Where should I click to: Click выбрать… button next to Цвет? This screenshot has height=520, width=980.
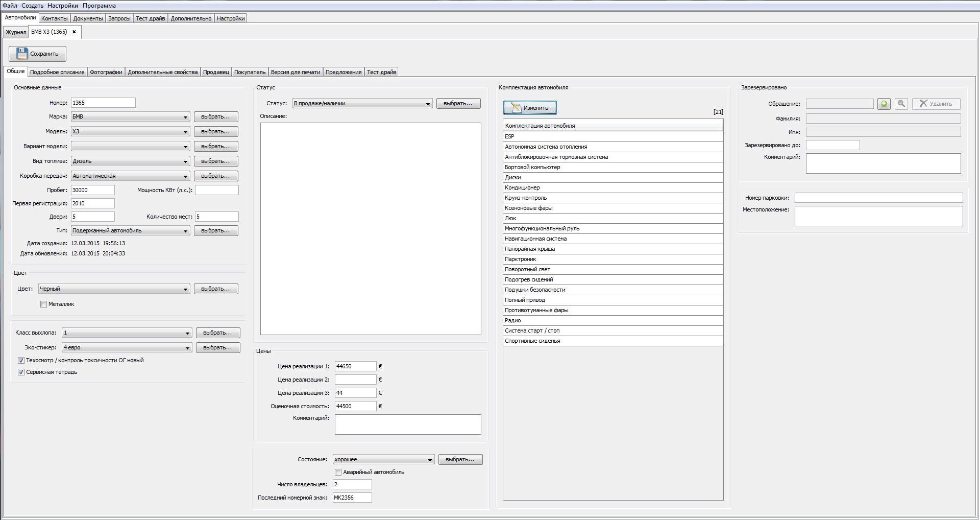click(x=216, y=289)
